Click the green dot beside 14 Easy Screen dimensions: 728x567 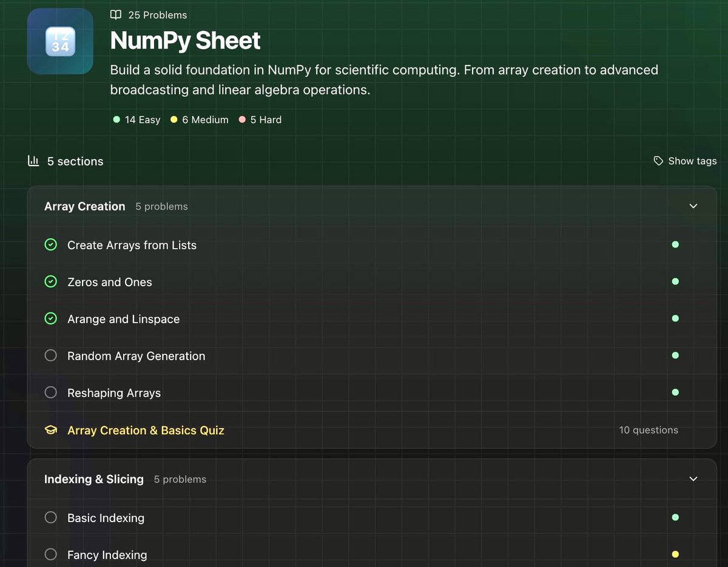pyautogui.click(x=116, y=119)
